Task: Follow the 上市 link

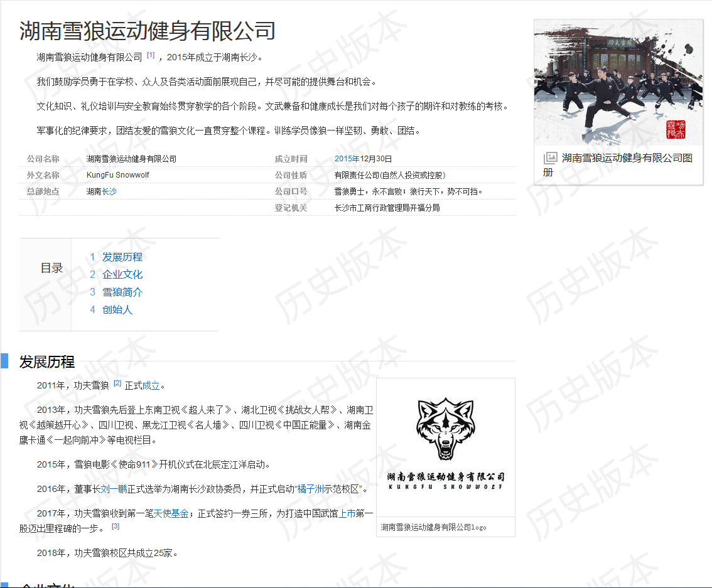Action: (x=347, y=513)
